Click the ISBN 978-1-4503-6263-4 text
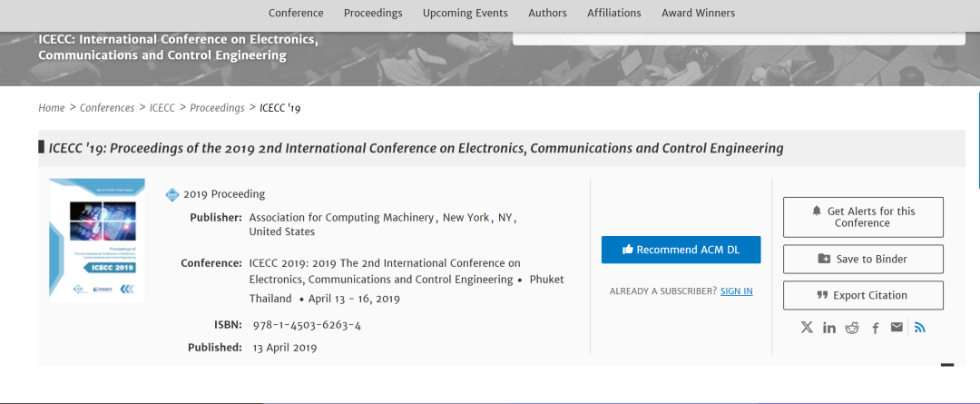 (x=307, y=325)
